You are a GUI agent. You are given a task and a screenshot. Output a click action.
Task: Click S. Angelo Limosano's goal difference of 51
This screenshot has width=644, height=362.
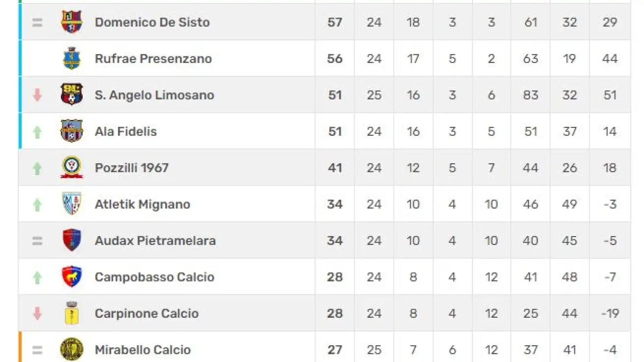[610, 95]
